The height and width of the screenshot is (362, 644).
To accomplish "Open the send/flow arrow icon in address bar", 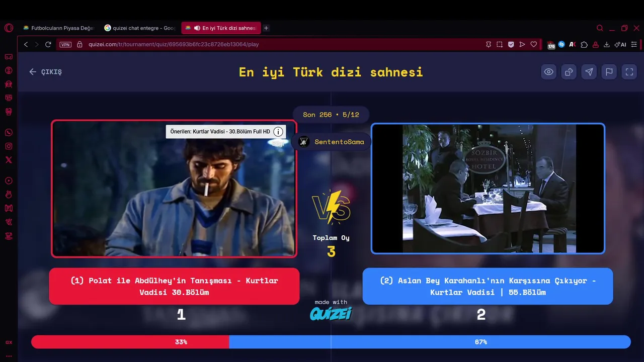I will (x=522, y=44).
